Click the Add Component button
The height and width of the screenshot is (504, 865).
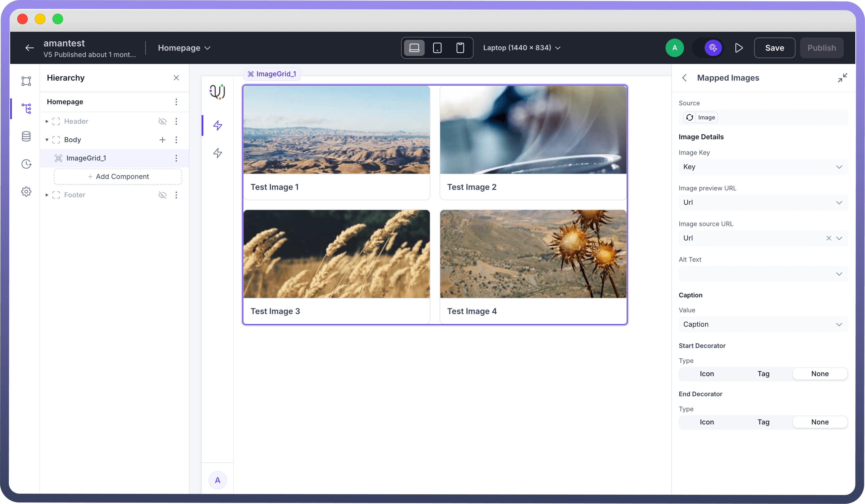[118, 177]
